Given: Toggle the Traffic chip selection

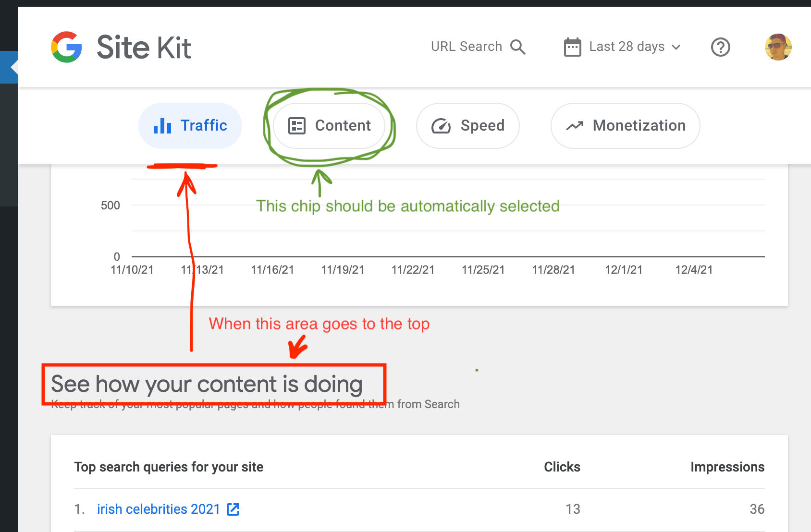Looking at the screenshot, I should (x=190, y=125).
